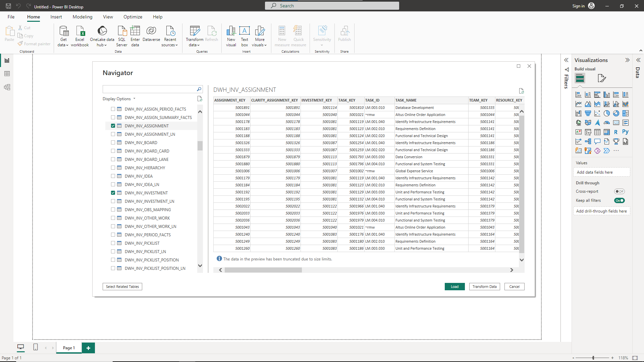This screenshot has height=362, width=644.
Task: Open More visuals dropdown
Action: [x=259, y=36]
